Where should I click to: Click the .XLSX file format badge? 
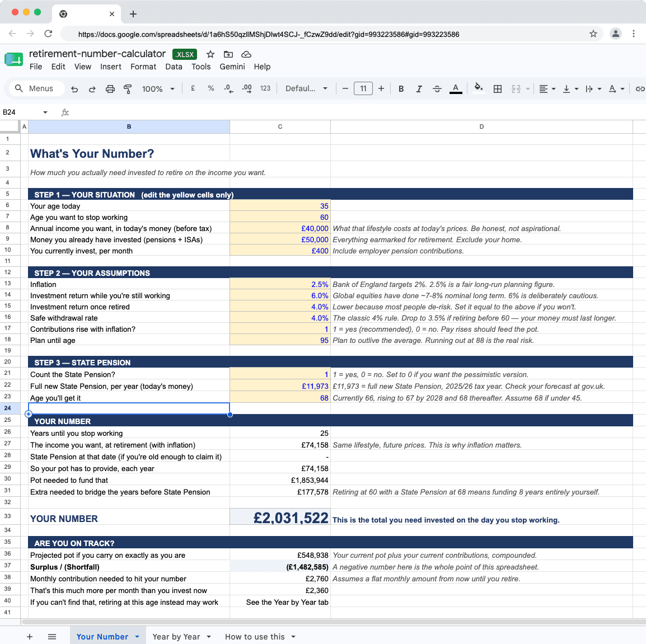(x=185, y=54)
